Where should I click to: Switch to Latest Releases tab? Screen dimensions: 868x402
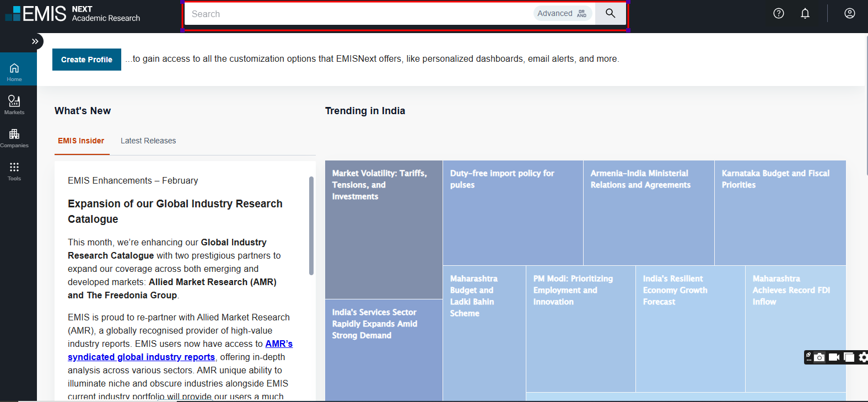pos(148,141)
